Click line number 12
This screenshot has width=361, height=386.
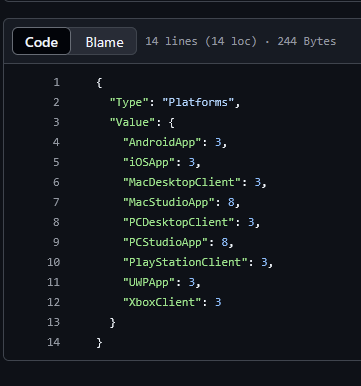[x=54, y=302]
